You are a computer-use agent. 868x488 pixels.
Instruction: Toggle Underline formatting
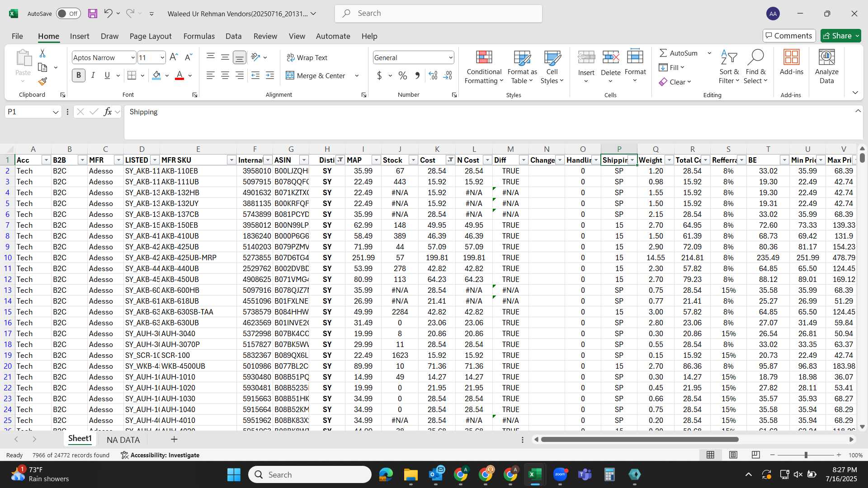click(x=107, y=75)
